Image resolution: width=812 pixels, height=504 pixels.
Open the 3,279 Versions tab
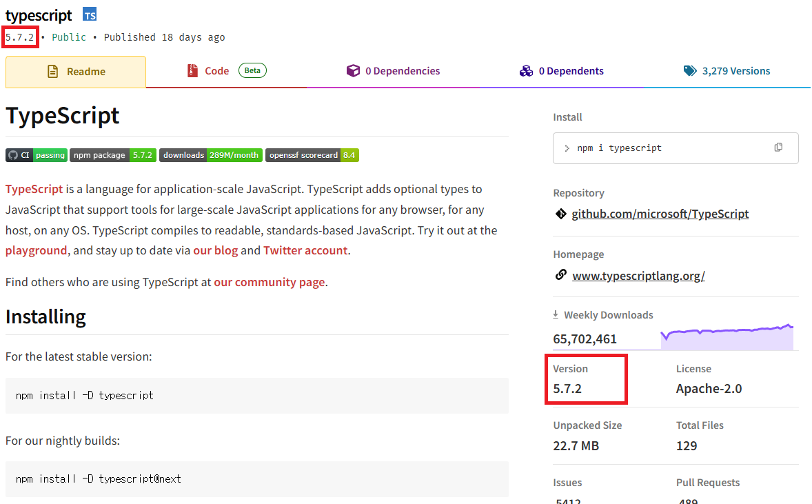click(x=727, y=71)
